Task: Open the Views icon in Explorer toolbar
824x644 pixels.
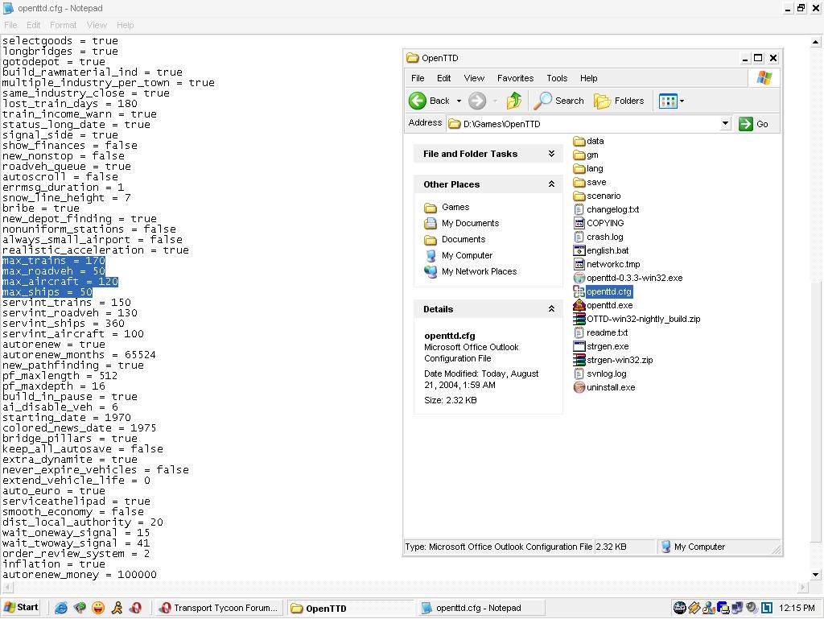Action: coord(668,101)
